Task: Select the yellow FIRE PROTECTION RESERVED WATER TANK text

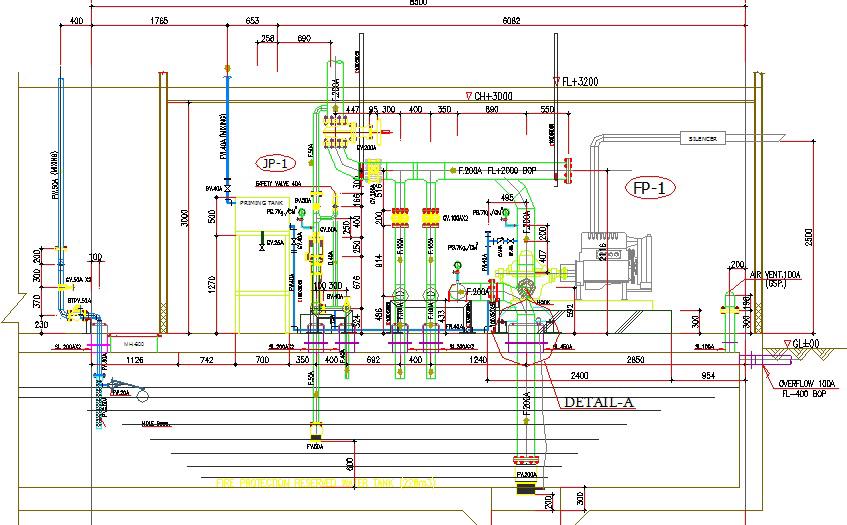Action: (326, 482)
